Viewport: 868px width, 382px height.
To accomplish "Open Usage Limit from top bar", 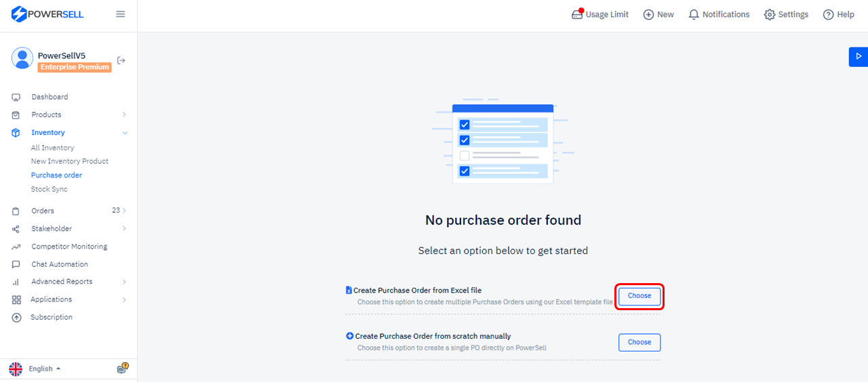I will (600, 14).
